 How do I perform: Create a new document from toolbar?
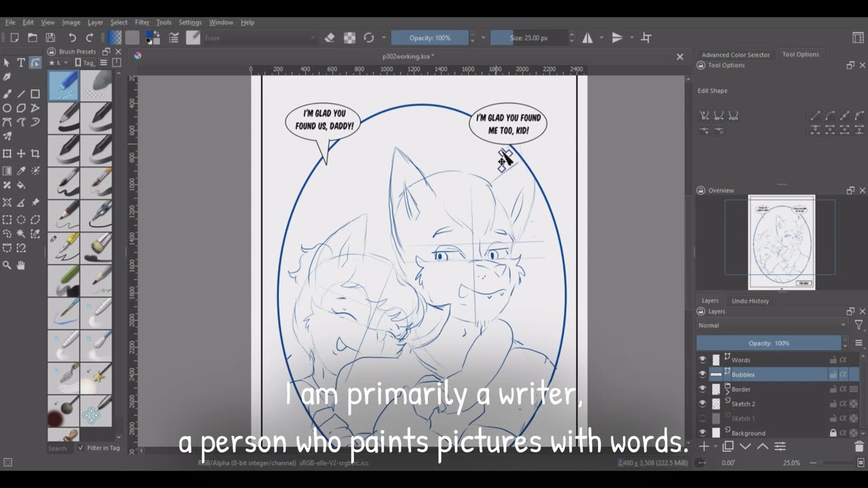[x=14, y=38]
